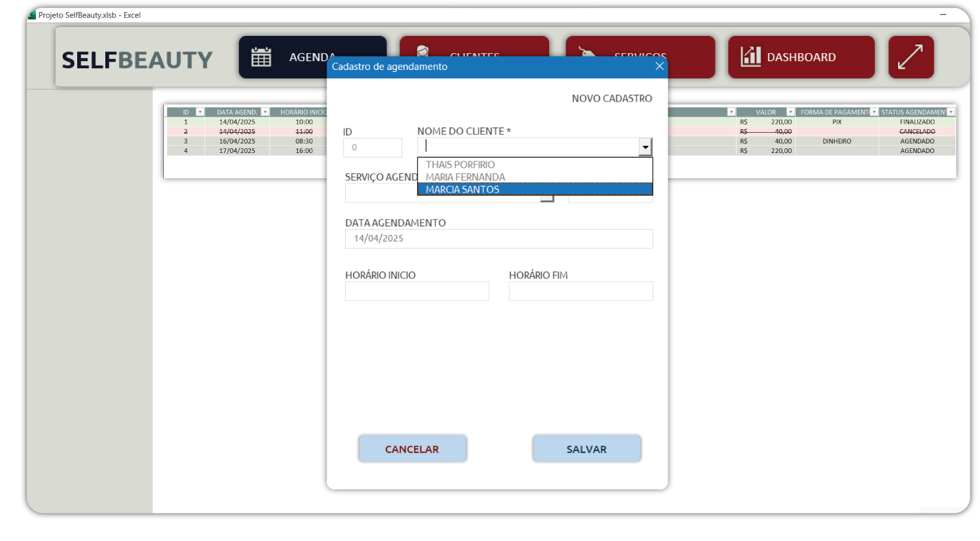Click the Clientes person icon
980x541 pixels.
pyautogui.click(x=423, y=51)
